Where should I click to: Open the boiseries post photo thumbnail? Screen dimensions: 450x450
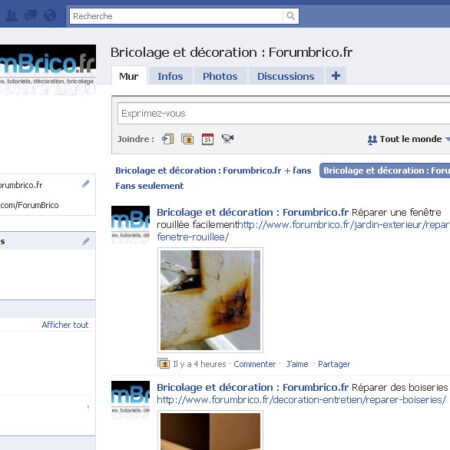point(210,431)
